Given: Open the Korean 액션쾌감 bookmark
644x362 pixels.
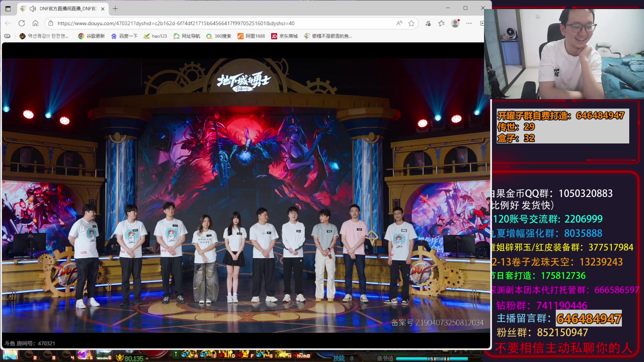Looking at the screenshot, I should pos(44,36).
